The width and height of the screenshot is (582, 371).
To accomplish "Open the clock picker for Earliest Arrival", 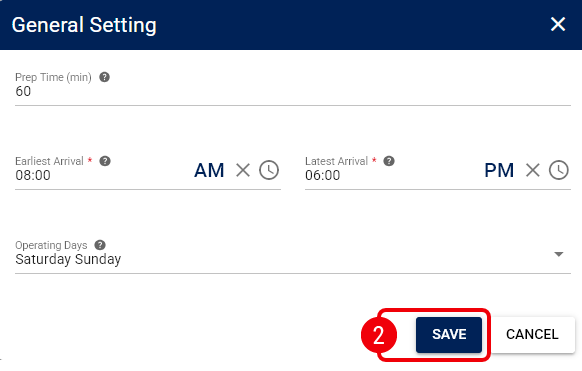I will tap(269, 170).
